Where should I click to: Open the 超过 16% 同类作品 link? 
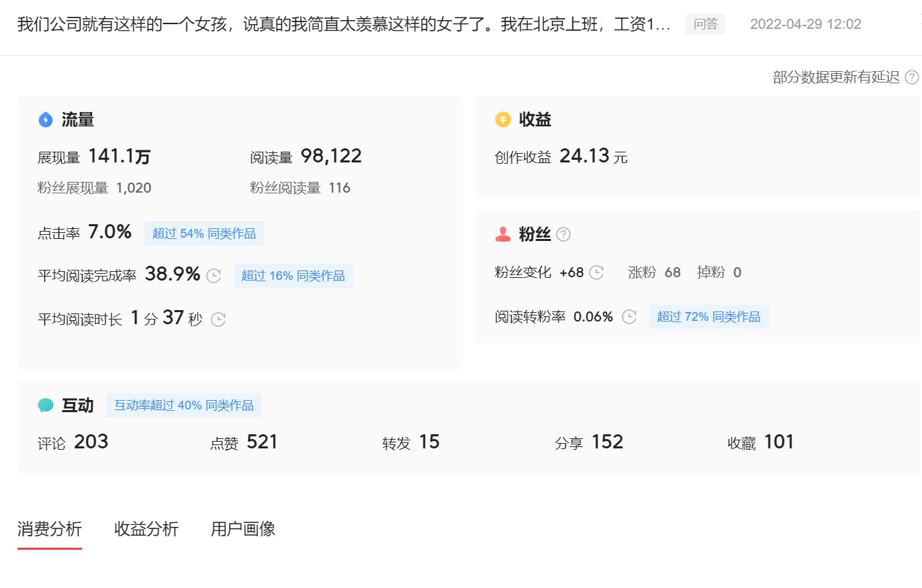point(293,275)
